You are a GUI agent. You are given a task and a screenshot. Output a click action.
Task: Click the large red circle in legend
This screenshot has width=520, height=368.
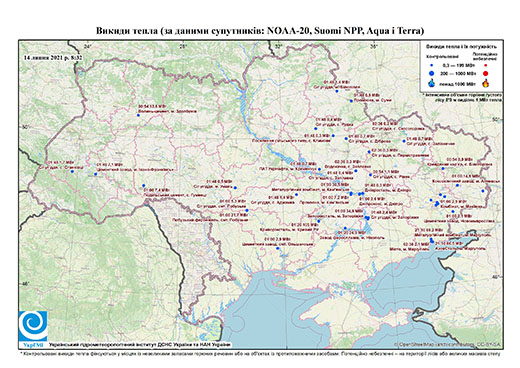(486, 73)
